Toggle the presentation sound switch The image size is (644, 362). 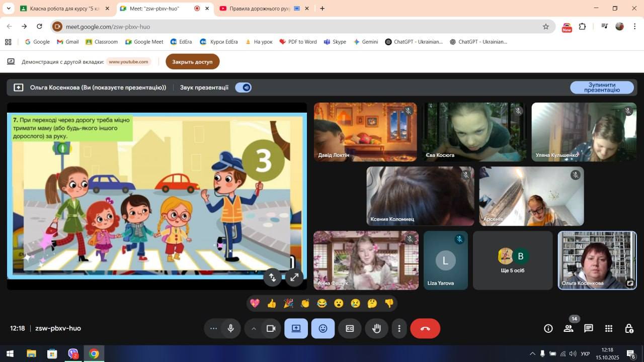click(x=244, y=87)
